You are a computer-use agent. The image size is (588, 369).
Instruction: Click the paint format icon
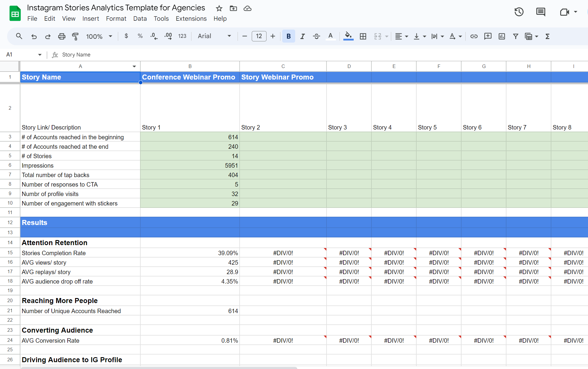[75, 36]
